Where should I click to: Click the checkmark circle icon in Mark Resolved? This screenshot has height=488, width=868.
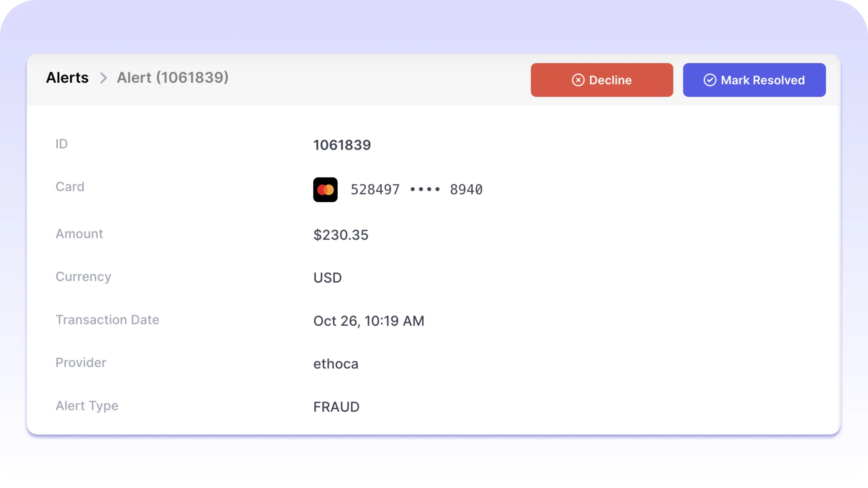710,80
